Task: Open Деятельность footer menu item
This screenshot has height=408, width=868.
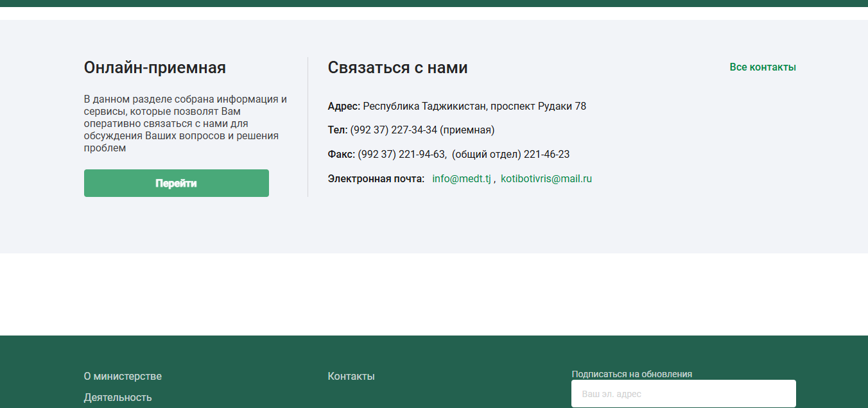Action: click(x=117, y=398)
